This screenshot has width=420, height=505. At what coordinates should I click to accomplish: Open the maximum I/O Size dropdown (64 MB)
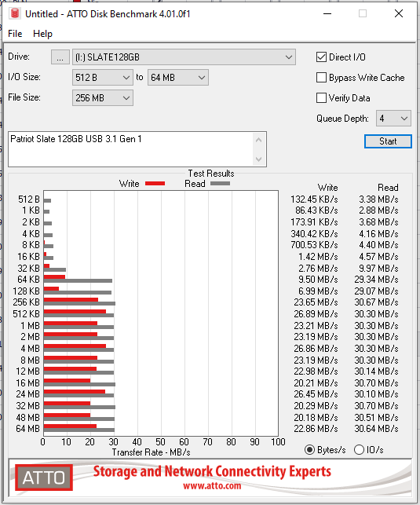[x=178, y=78]
